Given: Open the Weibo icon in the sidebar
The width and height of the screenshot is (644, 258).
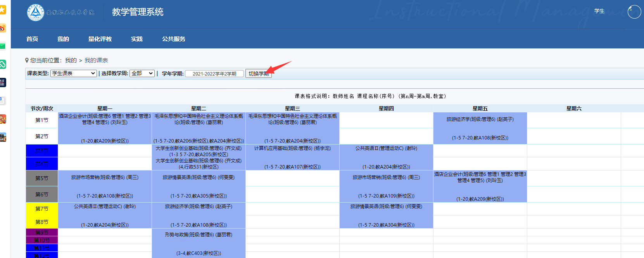Looking at the screenshot, I should (x=2, y=28).
